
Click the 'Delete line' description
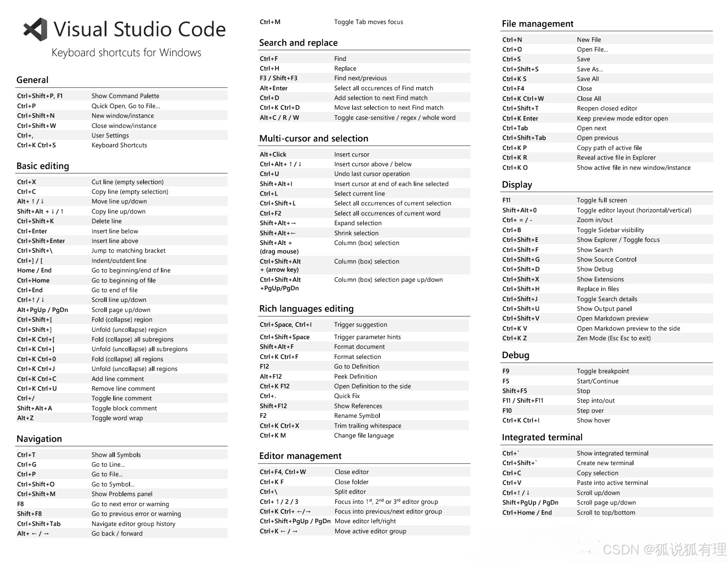[106, 221]
